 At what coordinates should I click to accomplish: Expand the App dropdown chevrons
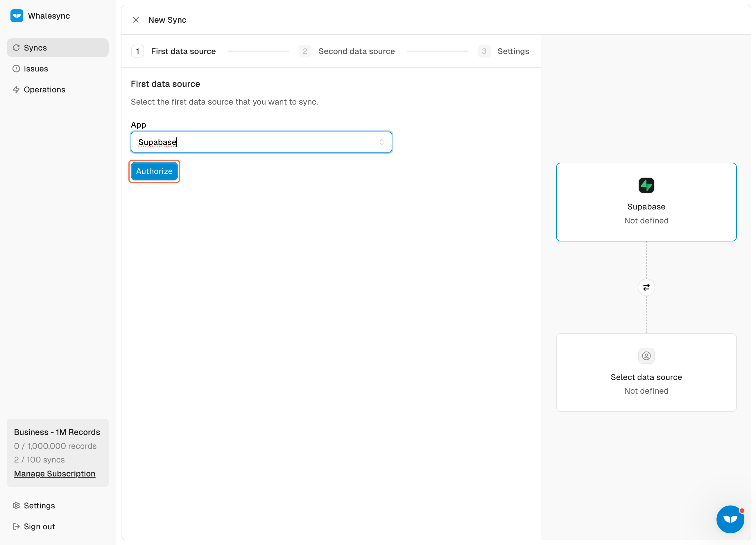[382, 142]
